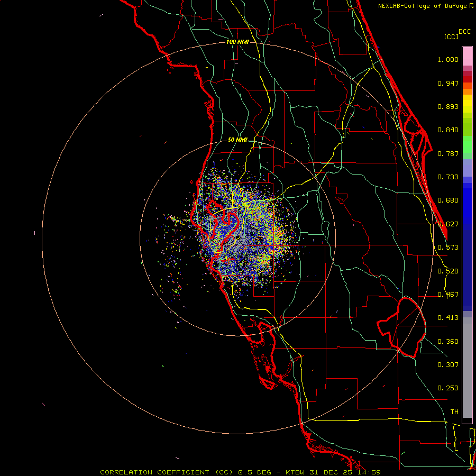Select the 0.360 scale value
The image size is (476, 476).
pos(448,342)
